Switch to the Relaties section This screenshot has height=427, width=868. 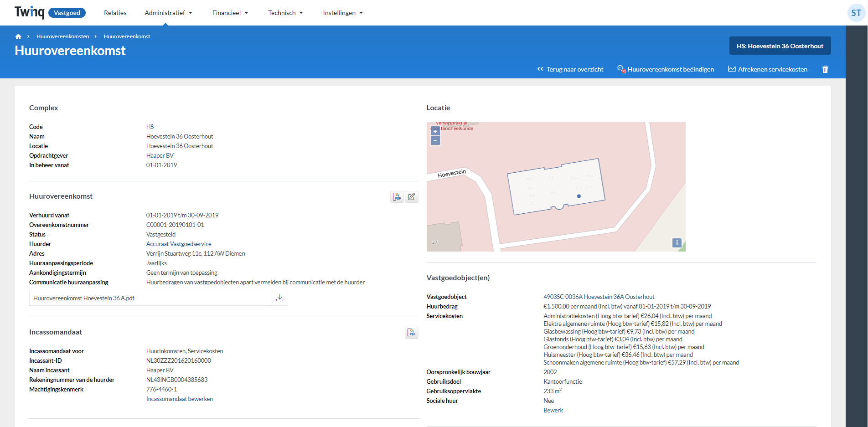pos(115,13)
